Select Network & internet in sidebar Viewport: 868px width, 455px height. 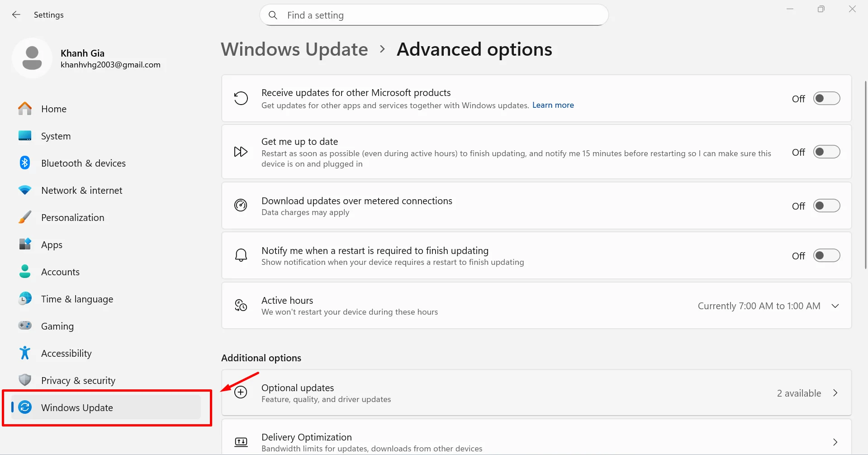(106, 190)
